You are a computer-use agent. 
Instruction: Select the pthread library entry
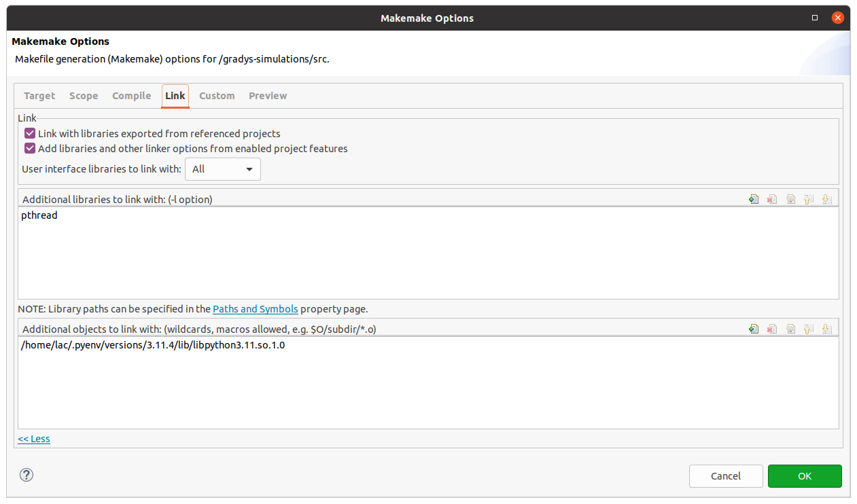tap(39, 215)
